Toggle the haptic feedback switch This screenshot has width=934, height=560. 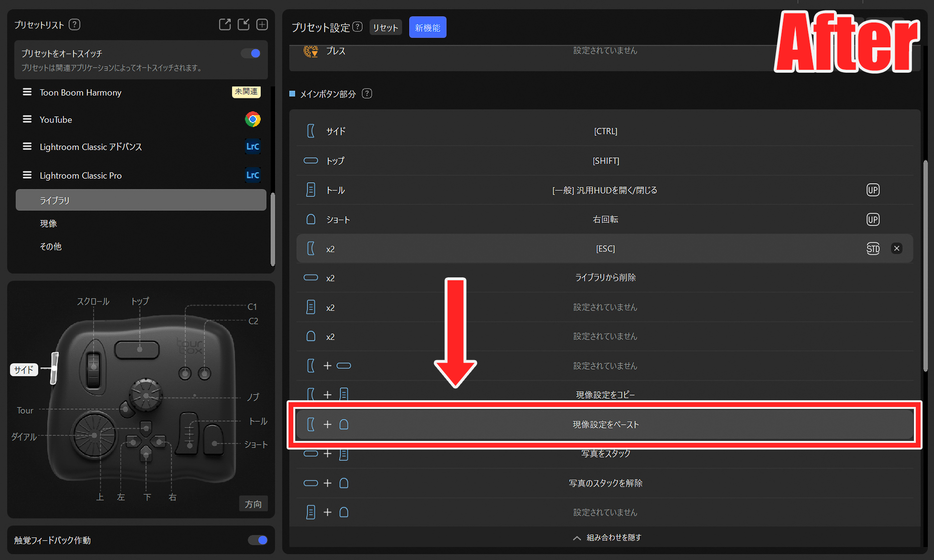pos(258,540)
